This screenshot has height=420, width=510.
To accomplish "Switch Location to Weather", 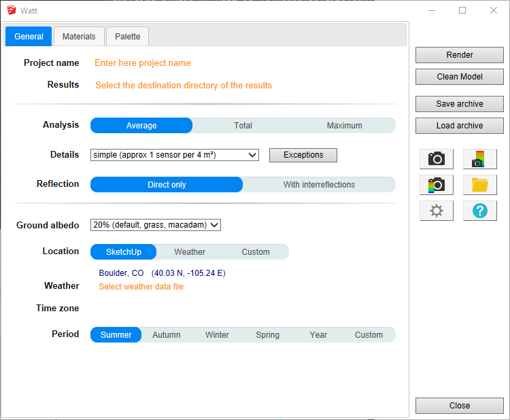I will tap(190, 252).
